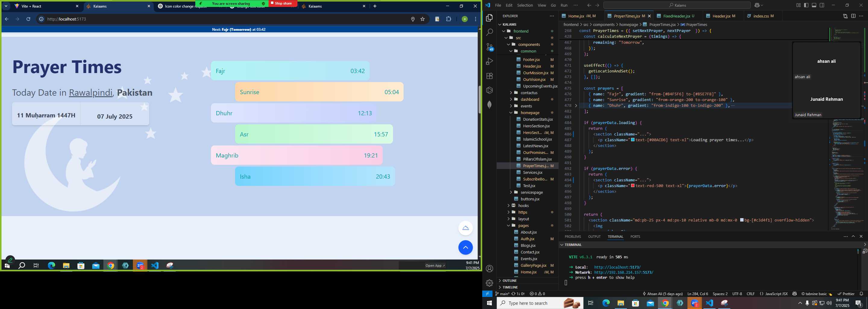Open the Run menu in VS Code

pos(564,5)
